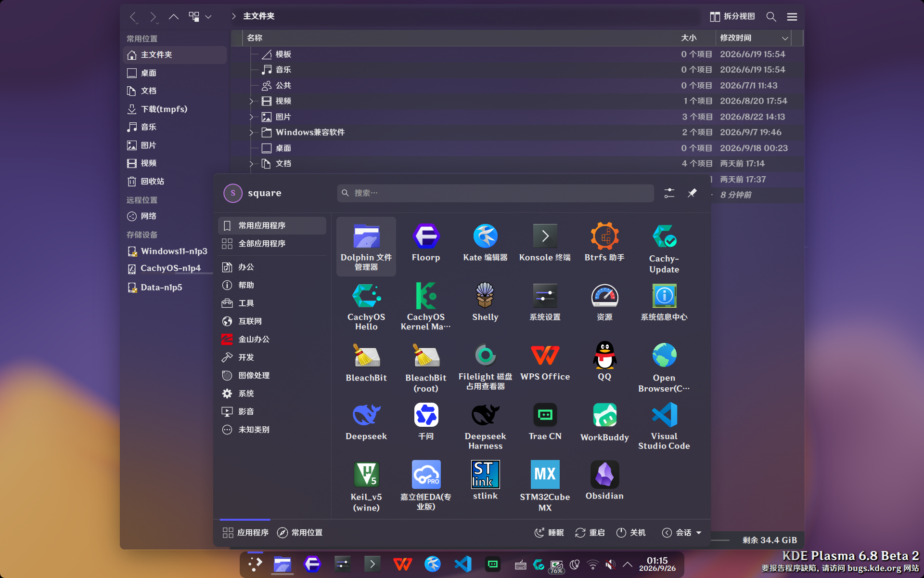924x578 pixels.
Task: Launch CachyOS Hello
Action: 366,306
